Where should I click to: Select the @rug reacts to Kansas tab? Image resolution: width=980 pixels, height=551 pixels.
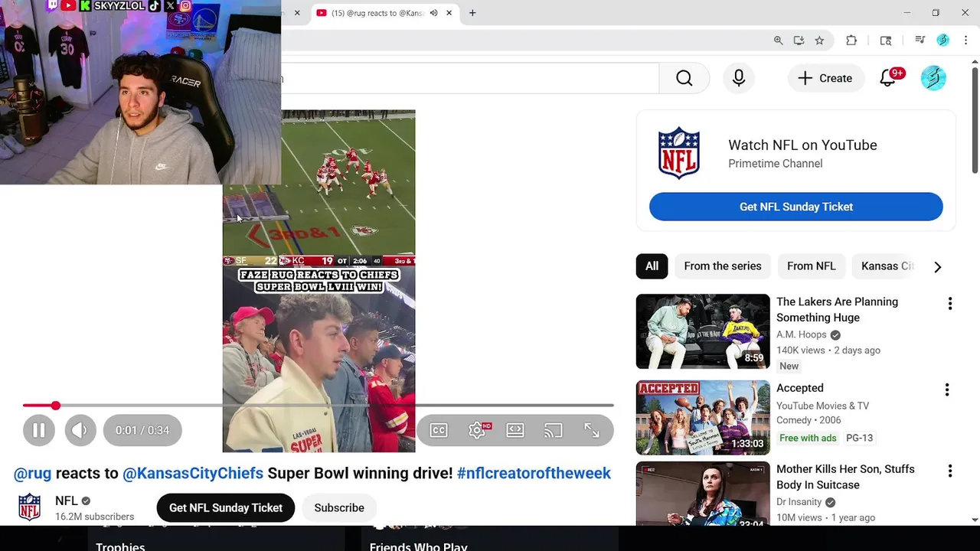pyautogui.click(x=385, y=13)
